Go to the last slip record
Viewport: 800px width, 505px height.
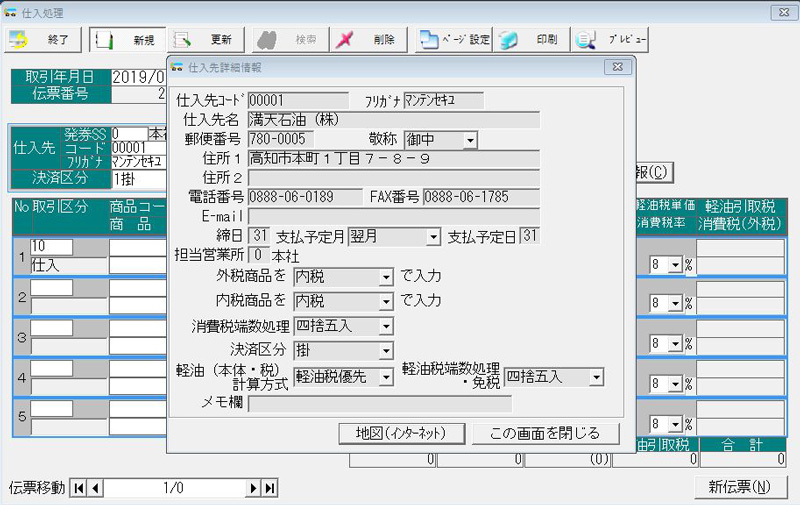(269, 488)
